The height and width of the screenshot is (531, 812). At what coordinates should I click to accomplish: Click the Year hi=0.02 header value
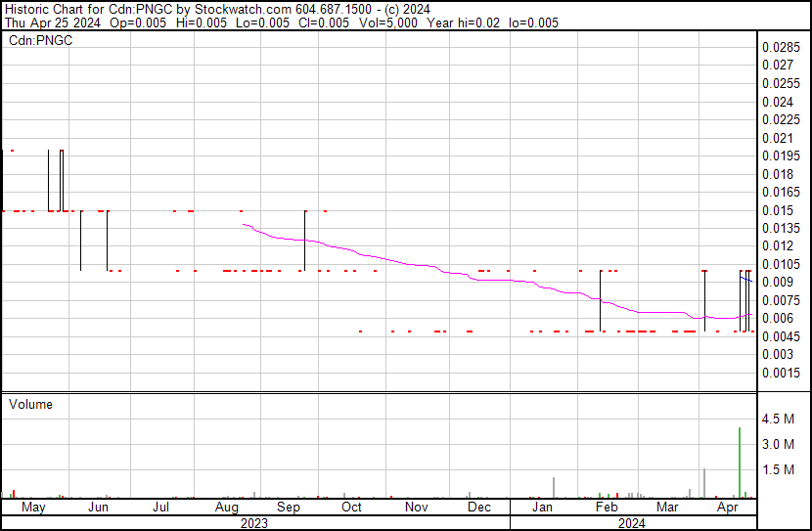(x=464, y=22)
